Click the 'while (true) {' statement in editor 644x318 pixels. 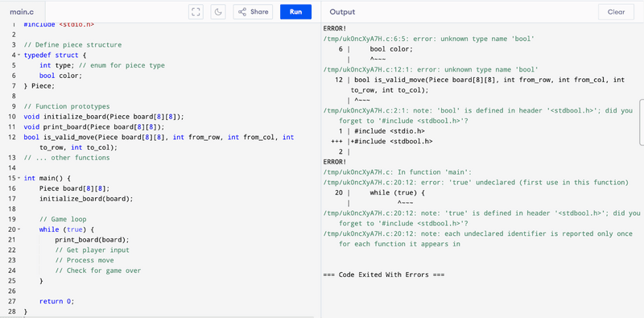click(x=67, y=229)
